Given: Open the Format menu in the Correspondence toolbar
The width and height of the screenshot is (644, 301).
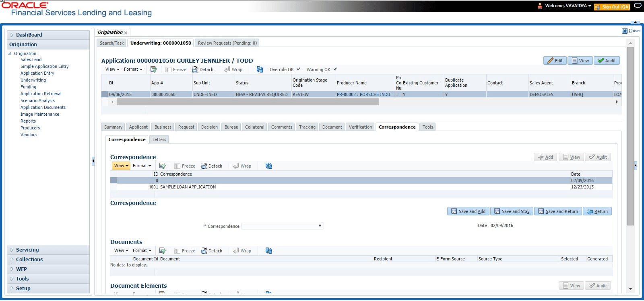Looking at the screenshot, I should [142, 166].
